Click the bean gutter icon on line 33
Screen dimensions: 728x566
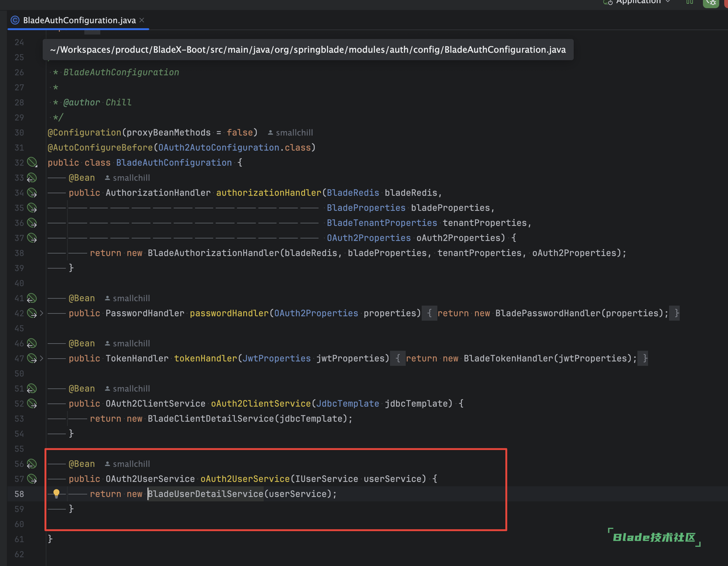(32, 178)
